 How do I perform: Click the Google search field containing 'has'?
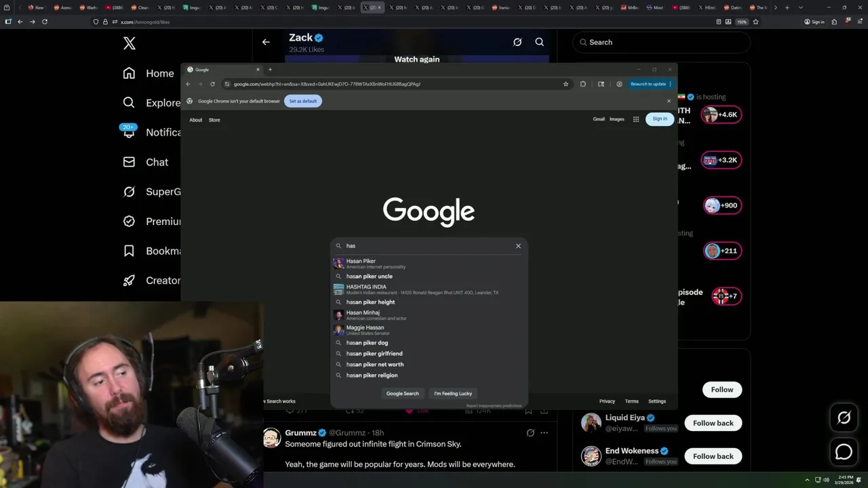pyautogui.click(x=429, y=246)
